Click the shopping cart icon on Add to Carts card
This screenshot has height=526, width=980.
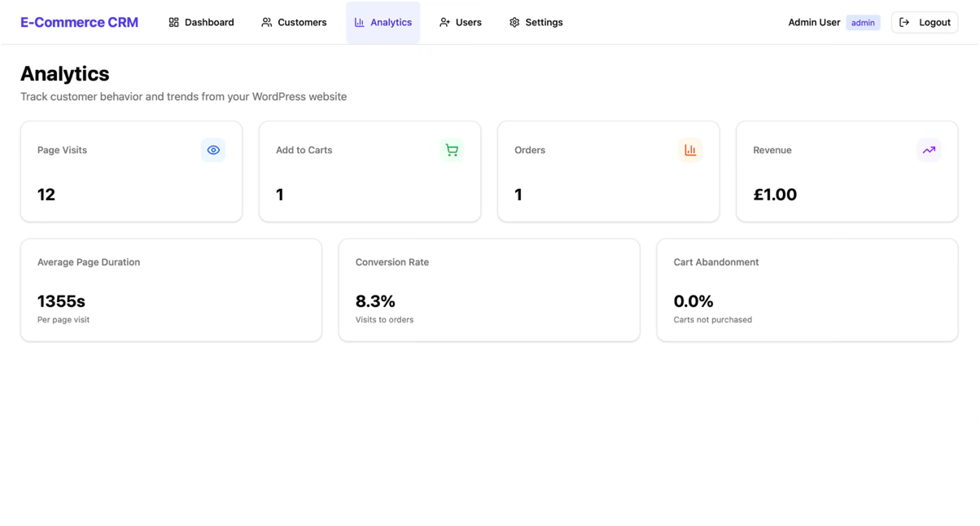(x=452, y=150)
